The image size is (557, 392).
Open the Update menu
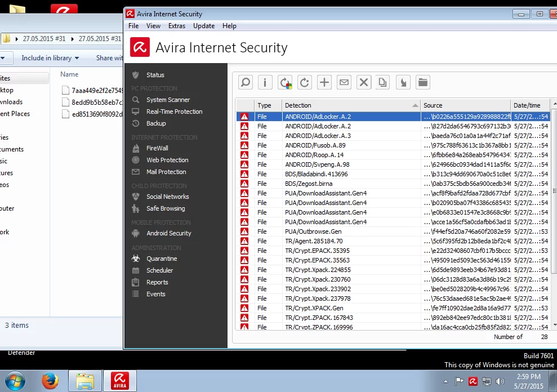tap(204, 26)
